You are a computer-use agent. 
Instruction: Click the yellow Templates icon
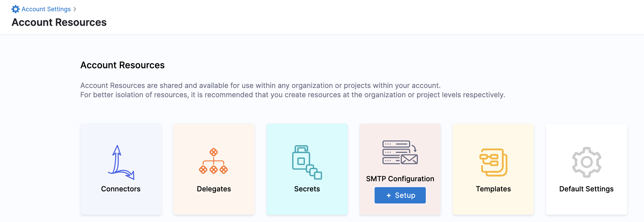(x=493, y=162)
